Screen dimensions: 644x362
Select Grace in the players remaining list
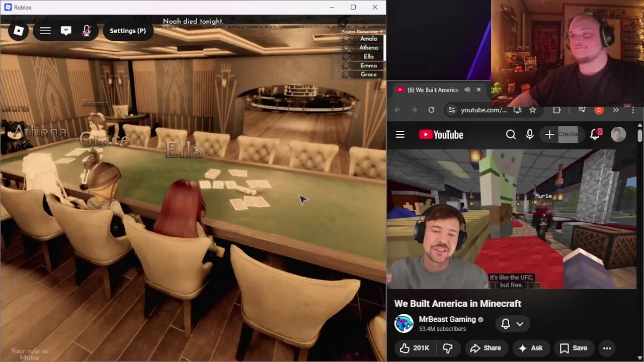[x=368, y=74]
